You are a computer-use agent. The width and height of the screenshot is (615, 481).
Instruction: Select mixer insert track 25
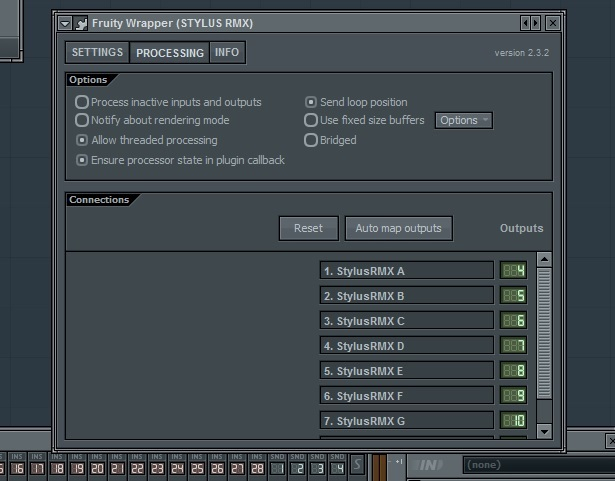(197, 466)
